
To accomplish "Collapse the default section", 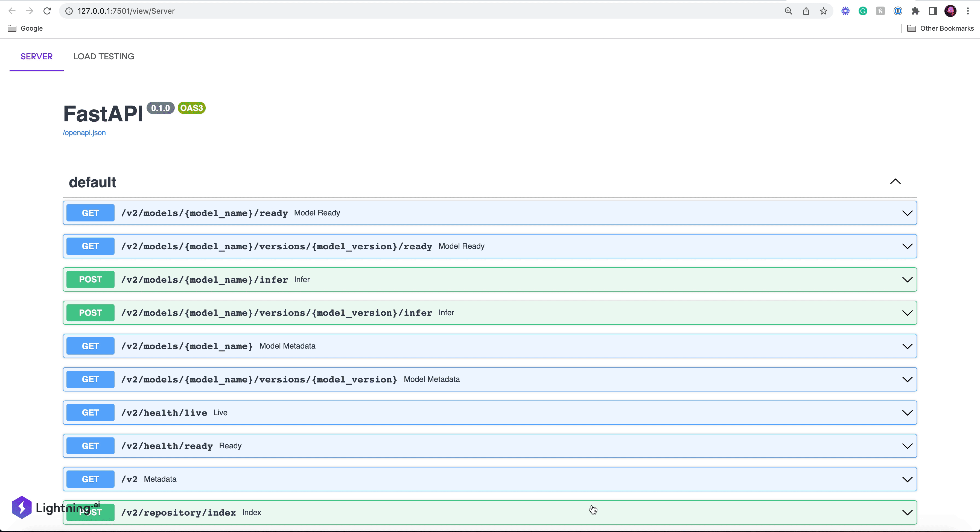I will click(895, 182).
